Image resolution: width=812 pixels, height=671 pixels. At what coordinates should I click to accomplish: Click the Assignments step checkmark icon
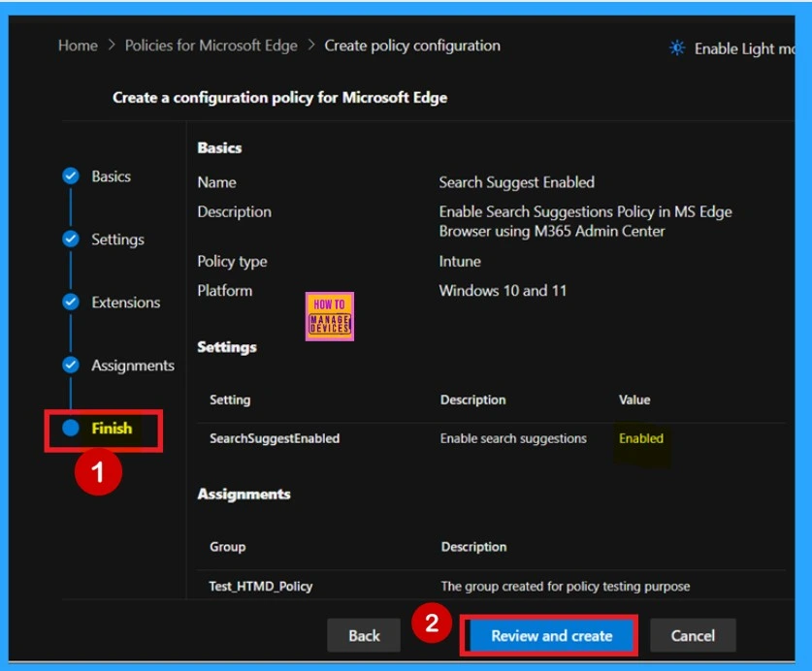(x=71, y=365)
